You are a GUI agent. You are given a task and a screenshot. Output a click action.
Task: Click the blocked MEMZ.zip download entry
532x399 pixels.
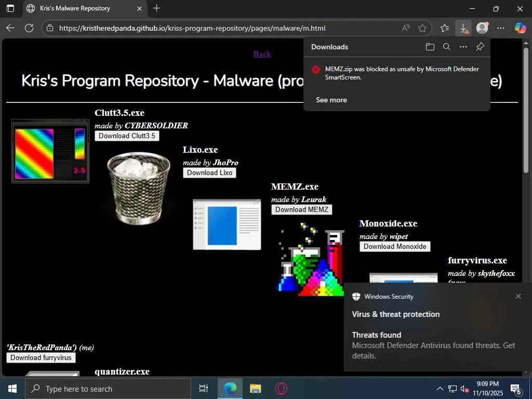[x=396, y=73]
